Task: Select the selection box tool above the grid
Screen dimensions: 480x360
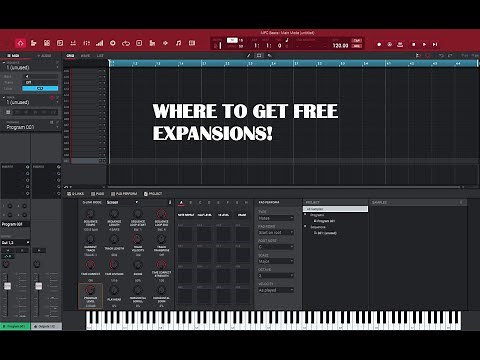Action: [x=259, y=56]
